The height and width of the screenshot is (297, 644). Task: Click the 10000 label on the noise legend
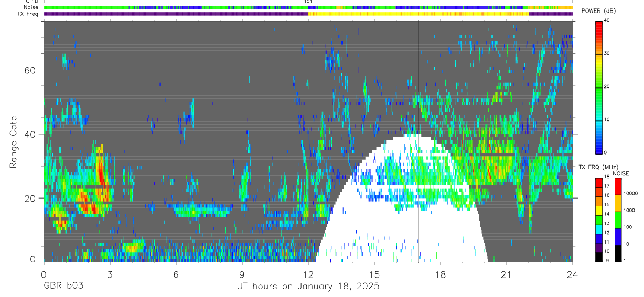click(630, 193)
